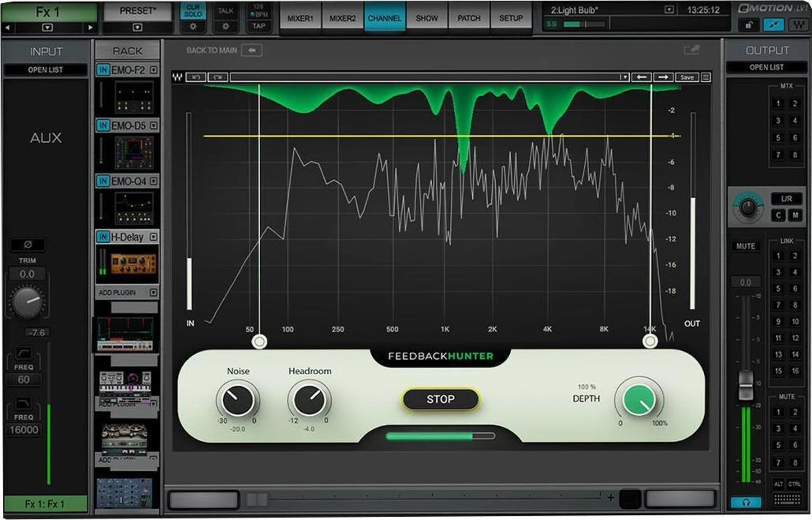This screenshot has height=520, width=812.
Task: Click the Waves logo button in top bar
Action: (x=798, y=25)
